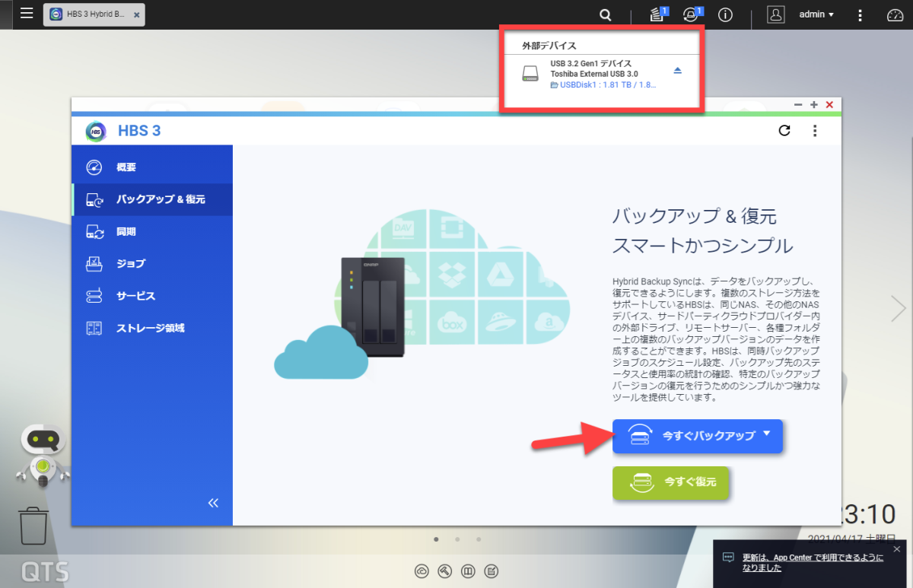The image size is (913, 588).
Task: Minimize the HBS 3 window
Action: click(x=798, y=104)
